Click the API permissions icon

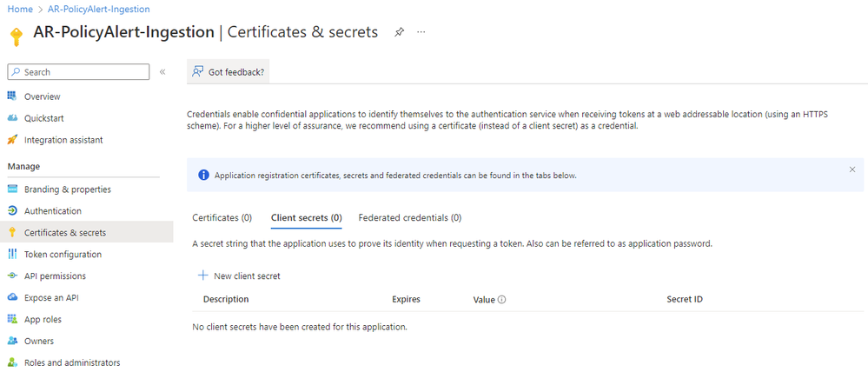(x=12, y=276)
